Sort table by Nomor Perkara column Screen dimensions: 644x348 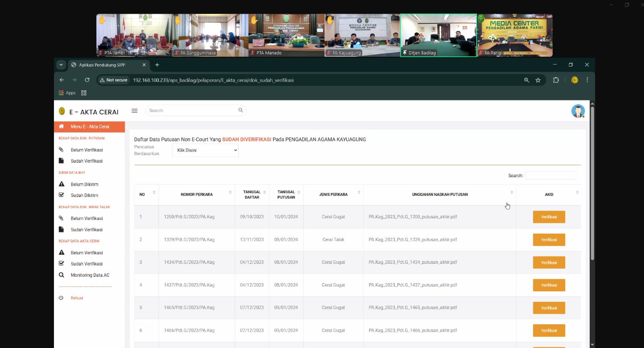tap(196, 195)
